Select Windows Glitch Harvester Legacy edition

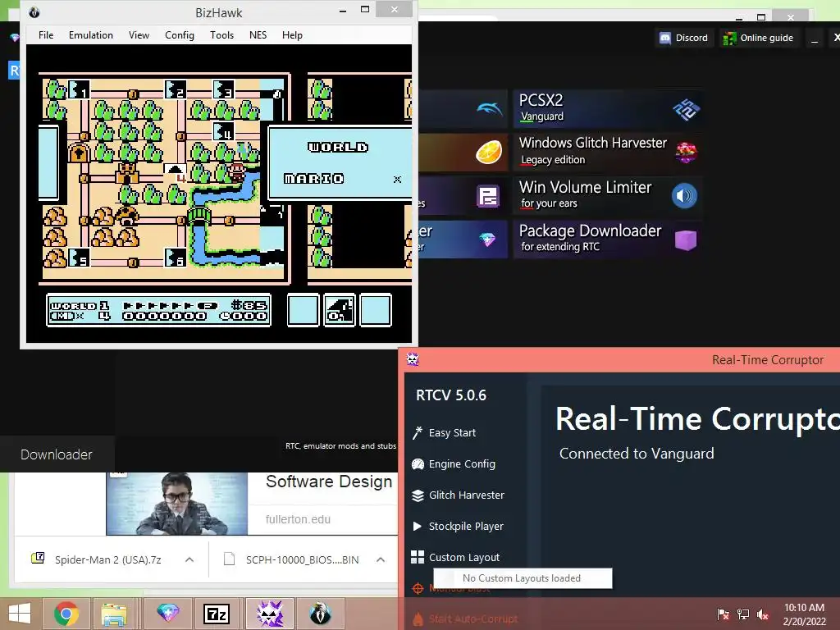(608, 152)
